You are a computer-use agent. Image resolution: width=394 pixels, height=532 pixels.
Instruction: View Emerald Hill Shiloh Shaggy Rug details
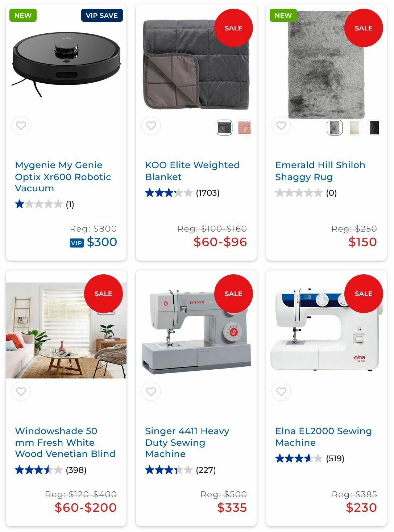click(x=320, y=171)
